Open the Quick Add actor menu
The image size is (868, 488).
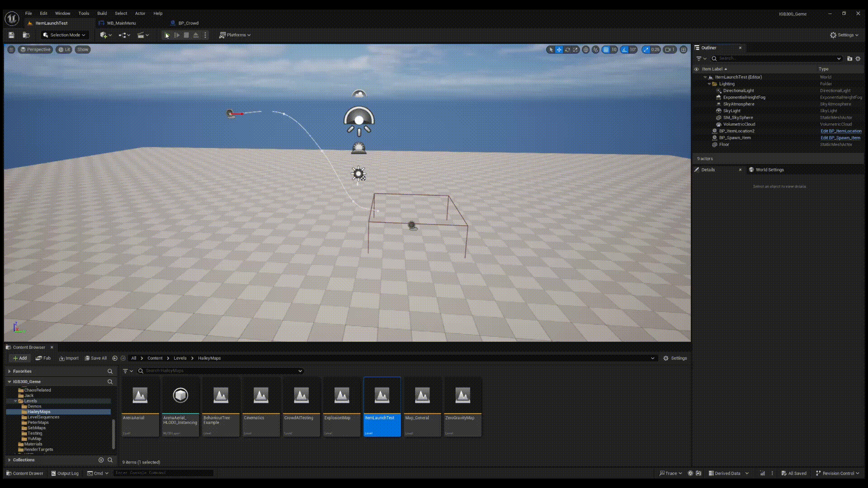(106, 35)
